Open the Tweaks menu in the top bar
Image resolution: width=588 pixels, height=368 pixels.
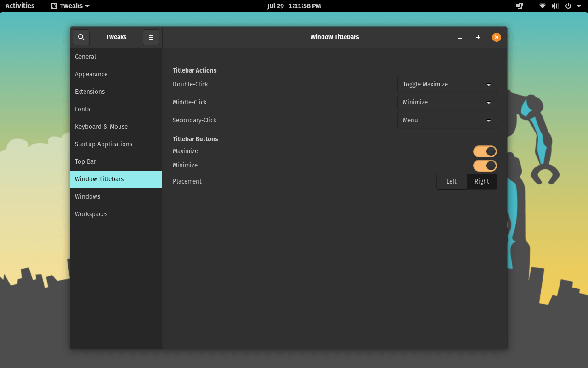(x=69, y=6)
